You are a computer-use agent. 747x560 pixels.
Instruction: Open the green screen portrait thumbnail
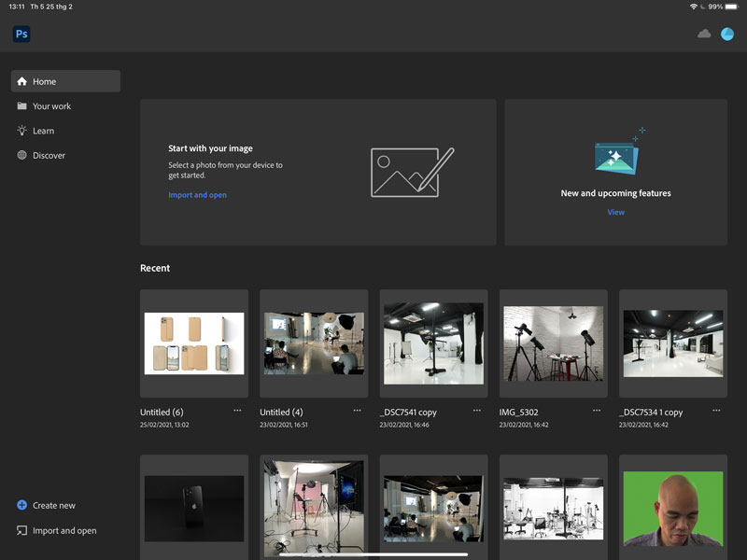click(x=672, y=509)
